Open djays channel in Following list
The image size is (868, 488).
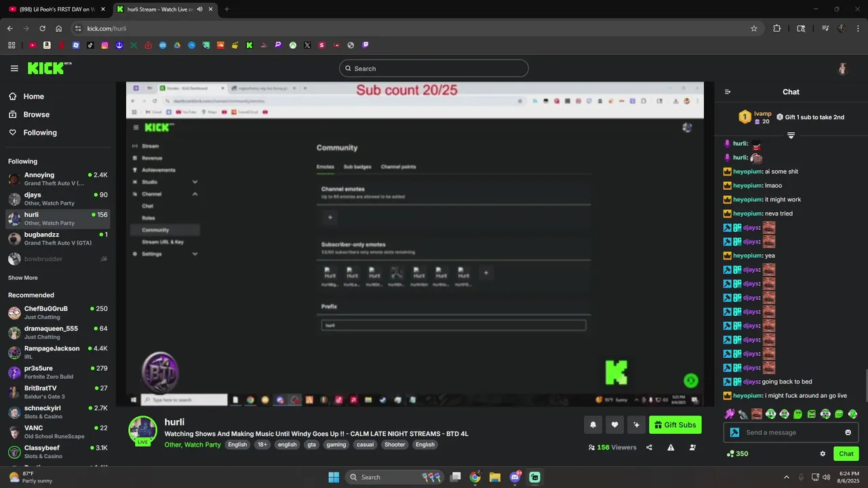click(x=58, y=199)
